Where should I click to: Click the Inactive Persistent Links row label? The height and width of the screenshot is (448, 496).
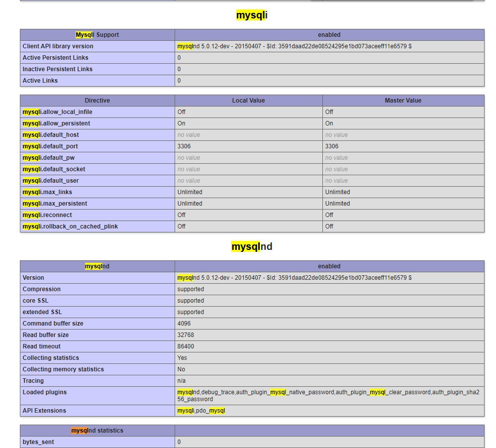[x=58, y=69]
